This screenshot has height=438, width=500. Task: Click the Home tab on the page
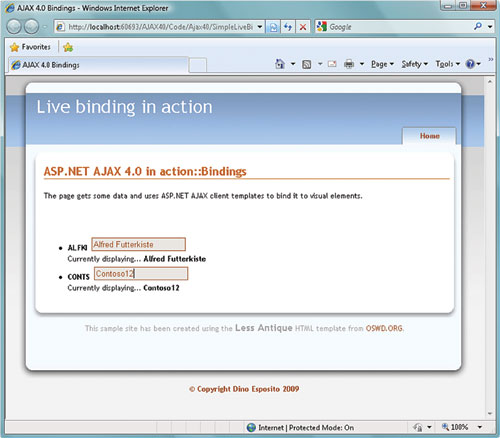pyautogui.click(x=429, y=136)
